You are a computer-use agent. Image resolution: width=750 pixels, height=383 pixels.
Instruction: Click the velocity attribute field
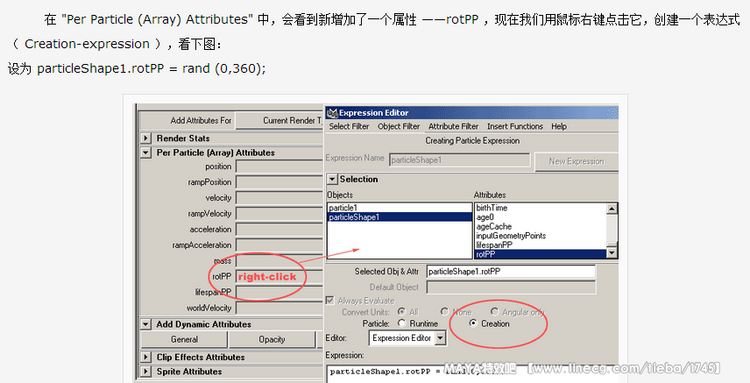click(x=279, y=198)
